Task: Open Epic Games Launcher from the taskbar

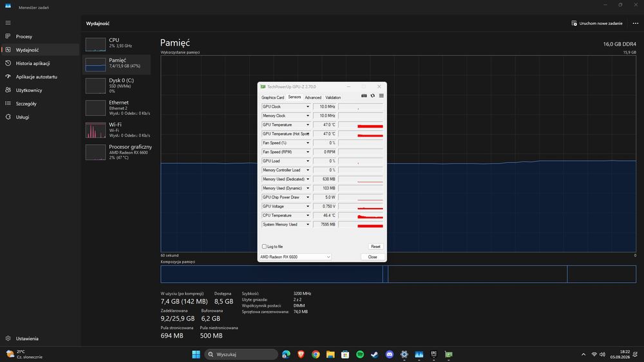Action: click(433, 354)
